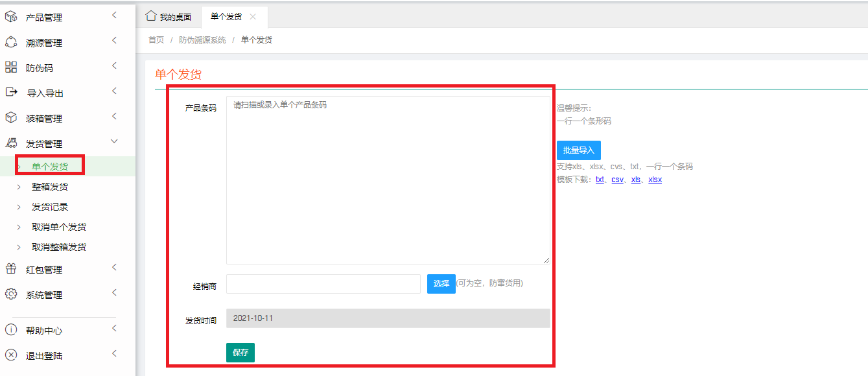Click the 批量导入 button
Screen dimensions: 868x376
click(578, 150)
